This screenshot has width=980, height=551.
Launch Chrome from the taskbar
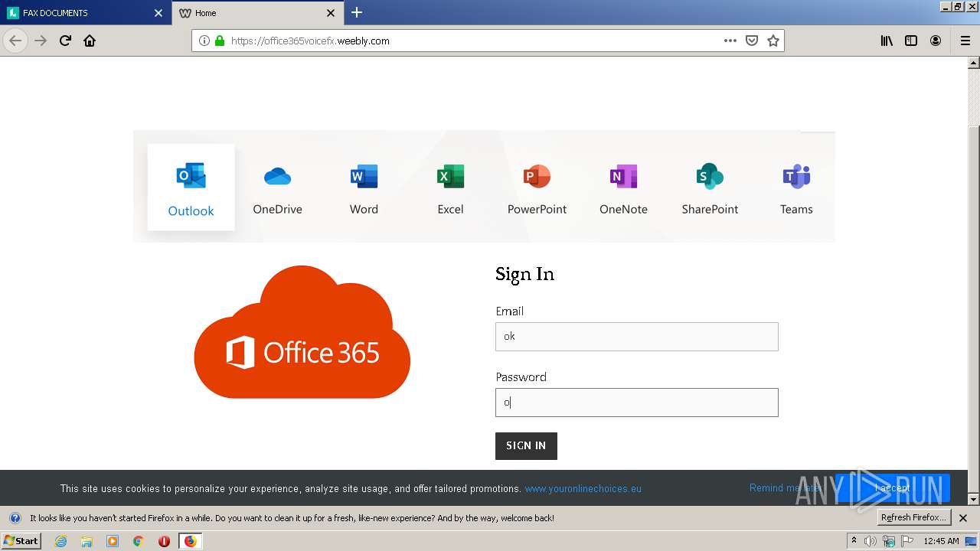pyautogui.click(x=139, y=541)
